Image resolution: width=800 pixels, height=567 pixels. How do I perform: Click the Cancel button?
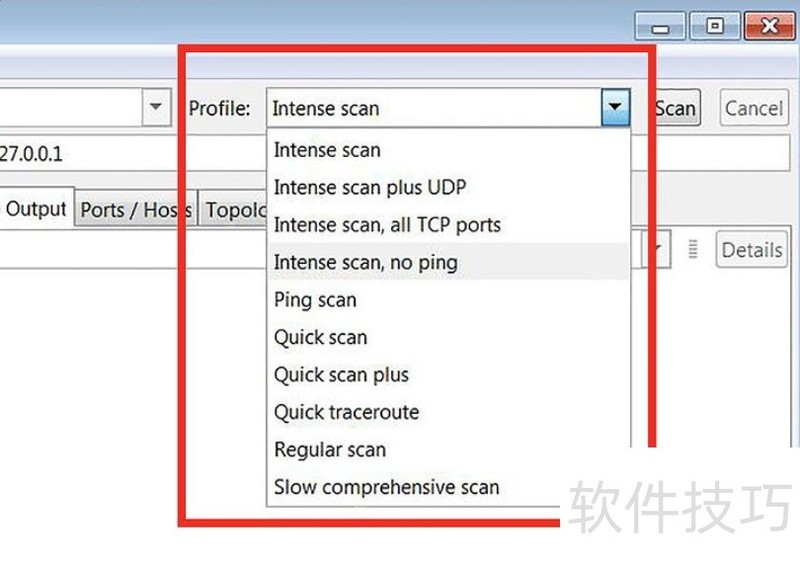click(x=754, y=108)
